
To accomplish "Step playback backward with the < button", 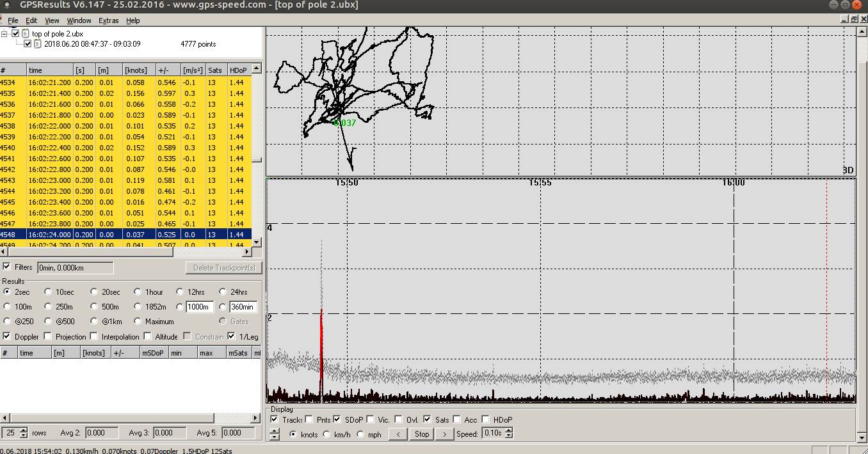I will [398, 434].
